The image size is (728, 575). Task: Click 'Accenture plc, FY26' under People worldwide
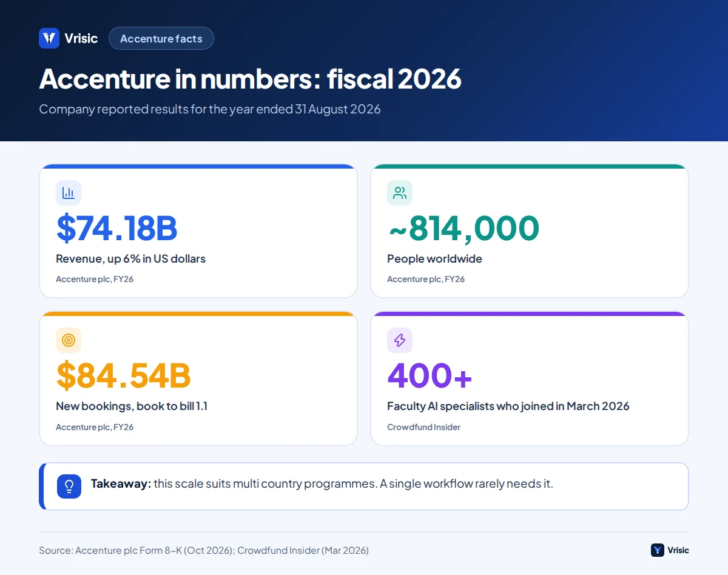pos(426,279)
